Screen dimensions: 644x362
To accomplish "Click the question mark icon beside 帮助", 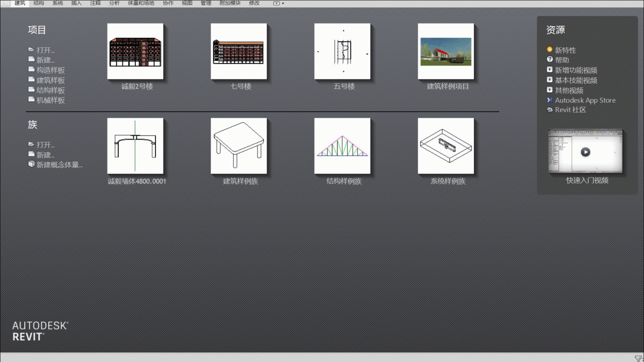I will click(x=550, y=59).
